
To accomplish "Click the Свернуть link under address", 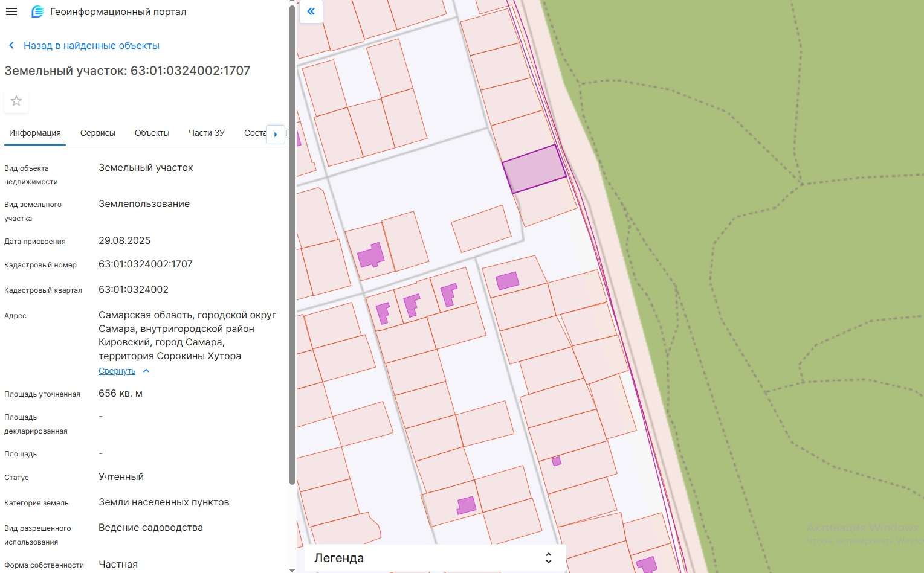I will coord(117,371).
